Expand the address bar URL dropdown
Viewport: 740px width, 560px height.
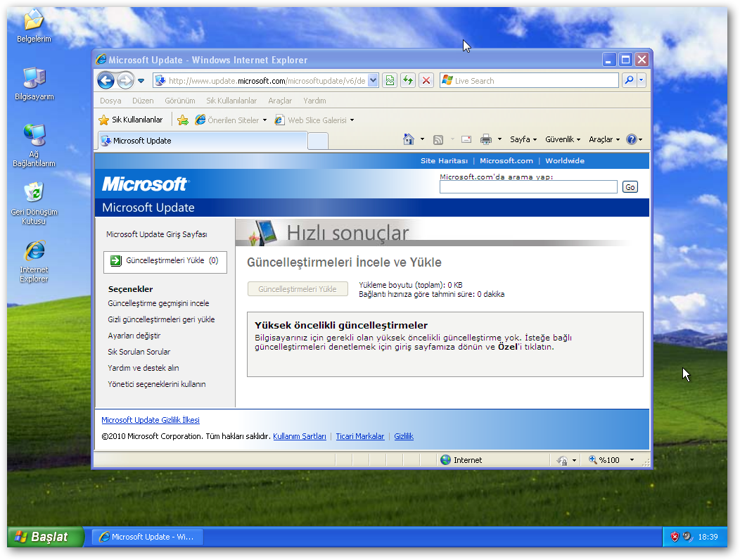click(x=373, y=81)
